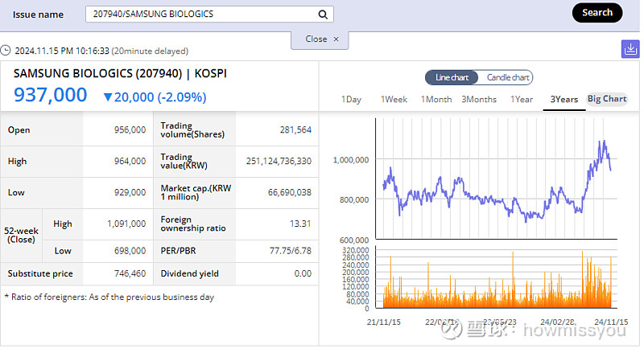Click the Issue name label
Image resolution: width=644 pixels, height=349 pixels.
pyautogui.click(x=38, y=14)
